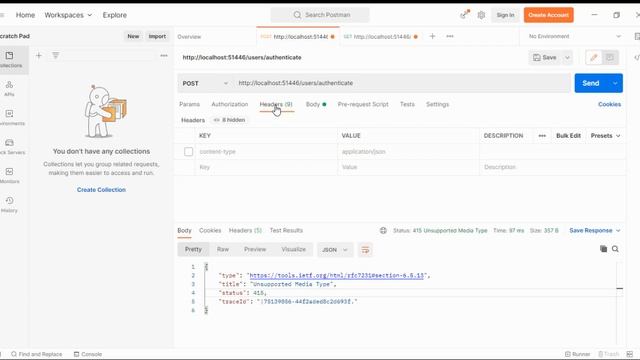The width and height of the screenshot is (640, 360).
Task: Click the filter icon in the sidebar
Action: (56, 56)
